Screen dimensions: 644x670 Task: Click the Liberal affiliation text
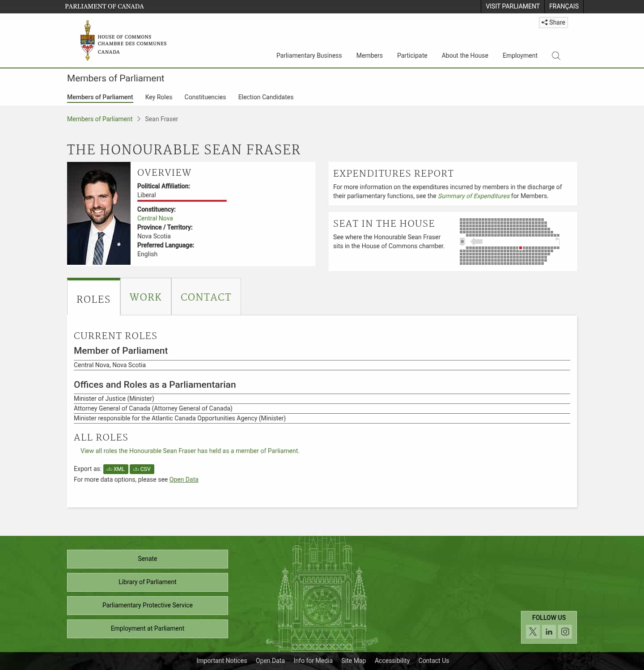coord(147,195)
